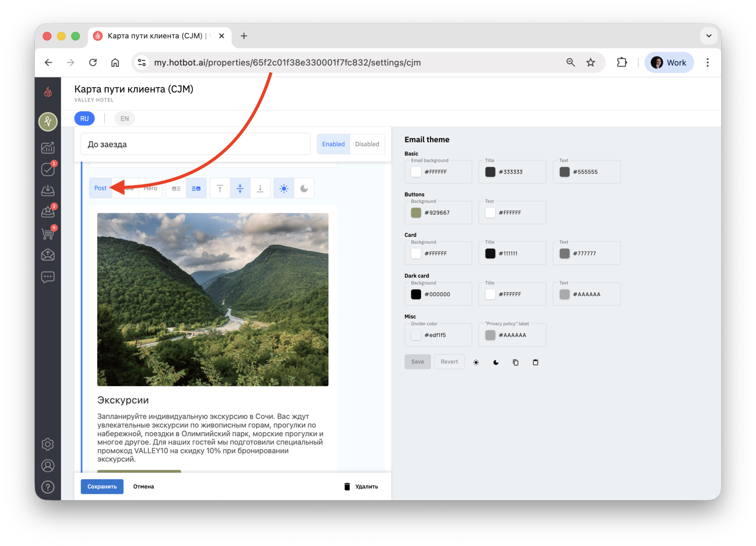
Task: Click the trash icon next to Удалить
Action: pos(347,487)
